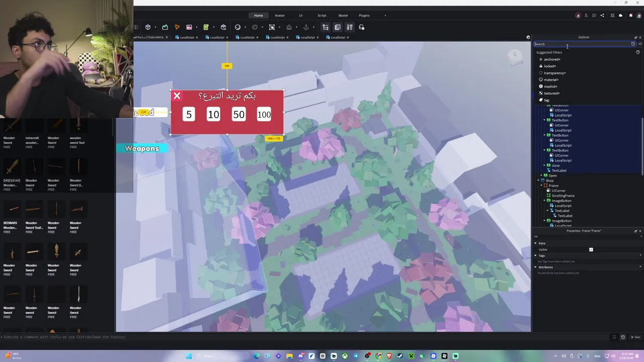The width and height of the screenshot is (644, 362).
Task: Select the Chaos Arena document tab
Action: [150, 37]
